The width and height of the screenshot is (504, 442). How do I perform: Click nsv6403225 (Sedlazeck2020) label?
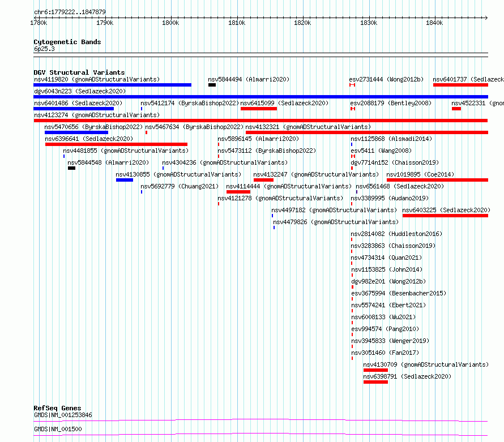[446, 210]
